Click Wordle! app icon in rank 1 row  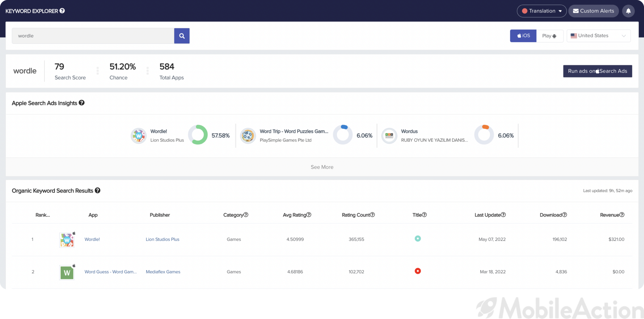[67, 240]
